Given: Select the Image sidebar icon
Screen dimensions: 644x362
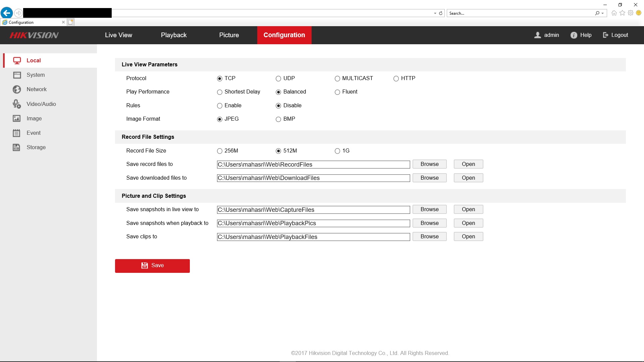Looking at the screenshot, I should (x=17, y=119).
